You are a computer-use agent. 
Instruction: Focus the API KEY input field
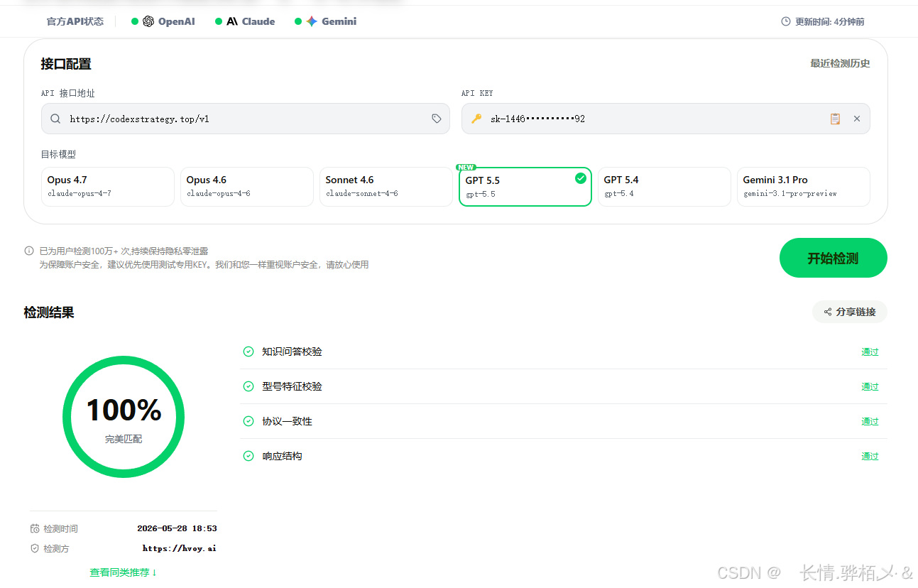click(x=666, y=119)
